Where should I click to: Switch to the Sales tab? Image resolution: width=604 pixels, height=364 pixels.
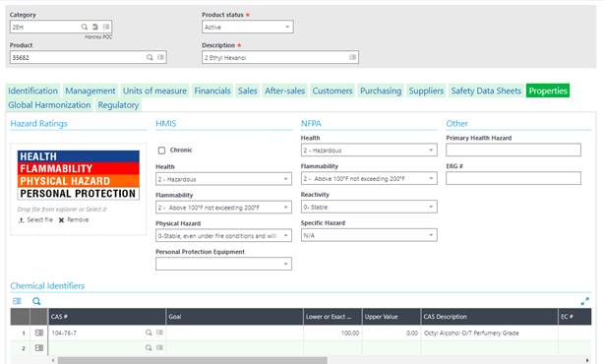click(247, 91)
